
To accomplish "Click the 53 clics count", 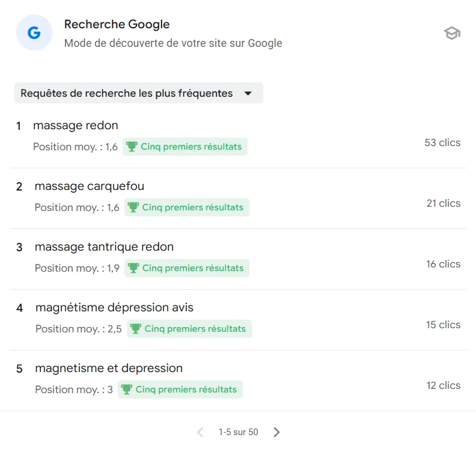I will coord(442,142).
